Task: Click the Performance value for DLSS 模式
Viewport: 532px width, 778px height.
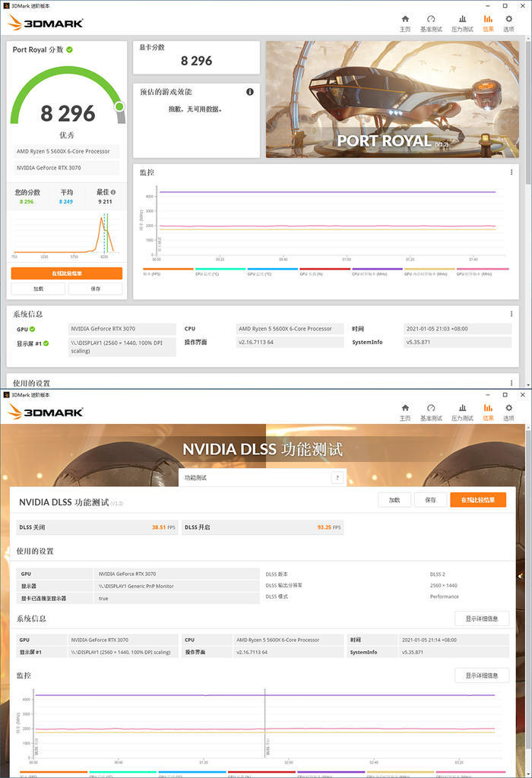Action: [x=444, y=596]
